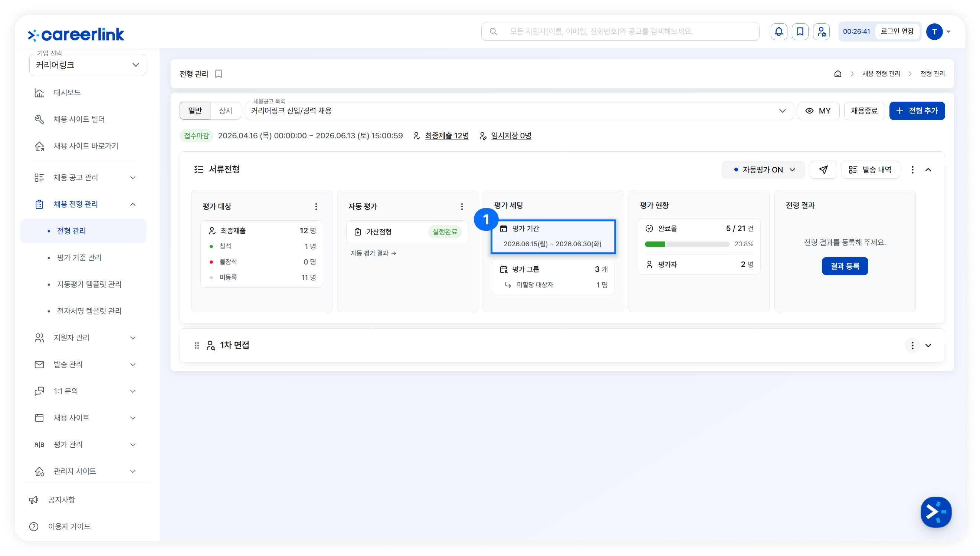Viewport: 980px width, 556px height.
Task: Click the 로그인 연장 button
Action: 897,31
